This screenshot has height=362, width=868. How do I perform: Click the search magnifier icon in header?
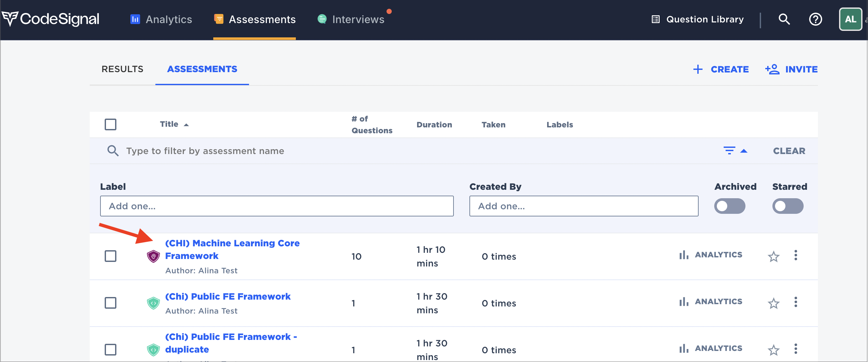pos(784,19)
